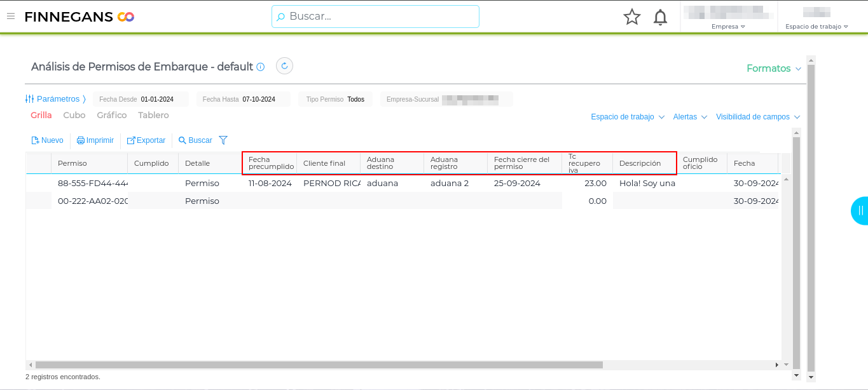Viewport: 868px width, 390px height.
Task: Click grid horizontal scrollbar left arrow
Action: click(x=31, y=365)
